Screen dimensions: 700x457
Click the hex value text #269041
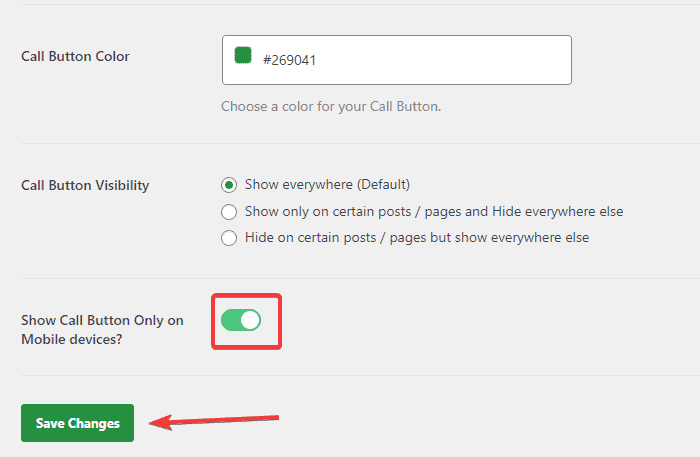296,60
